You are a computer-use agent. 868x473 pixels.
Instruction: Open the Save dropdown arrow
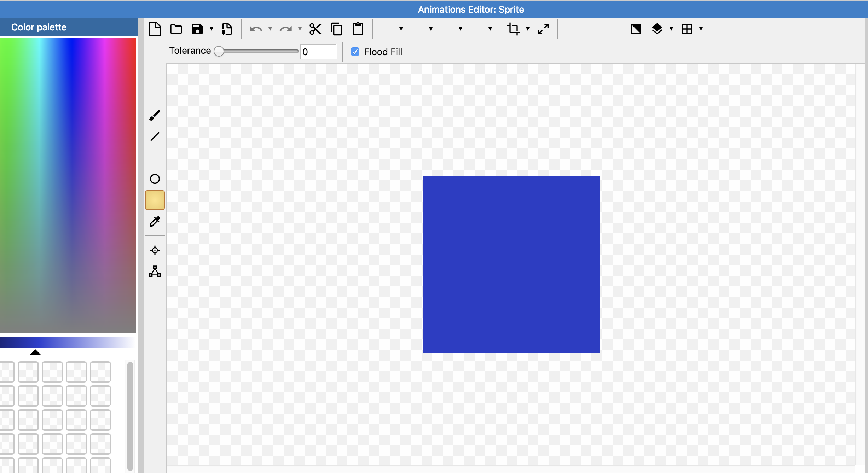[212, 29]
